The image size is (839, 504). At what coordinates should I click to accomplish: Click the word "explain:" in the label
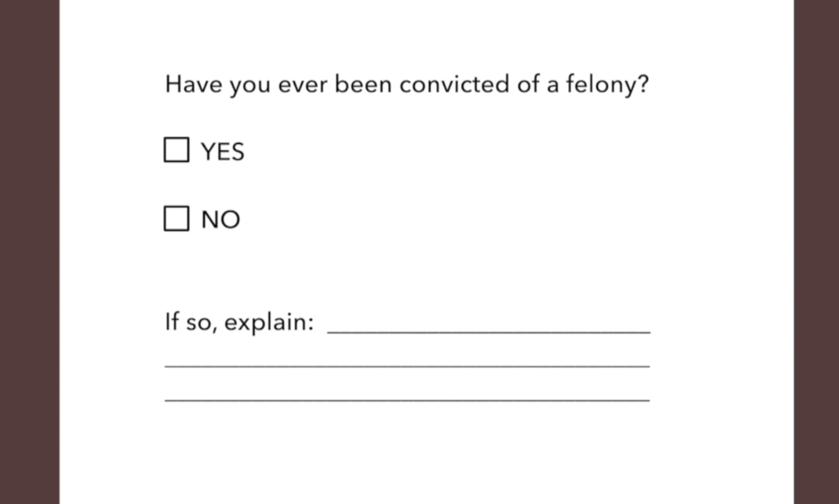269,323
